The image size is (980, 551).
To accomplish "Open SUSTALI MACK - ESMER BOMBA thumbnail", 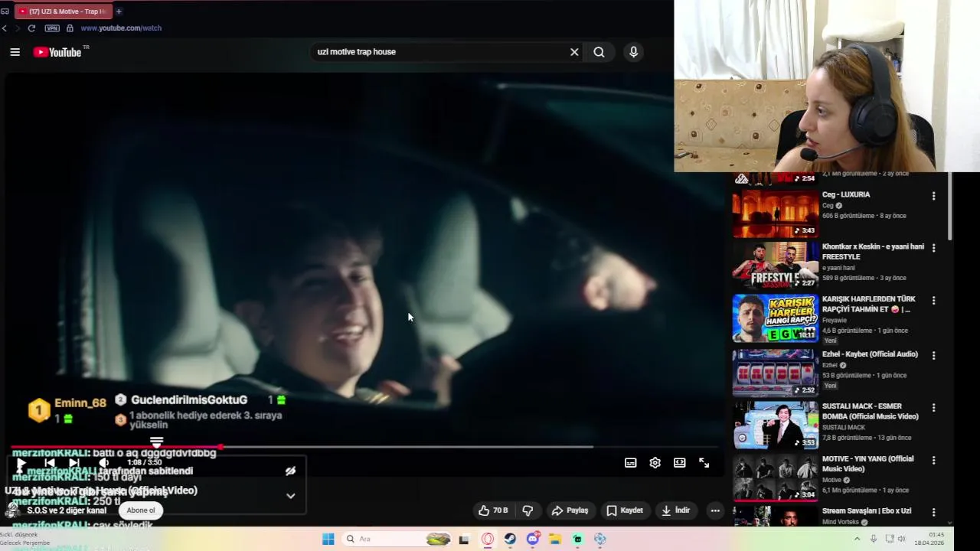I will 776,425.
